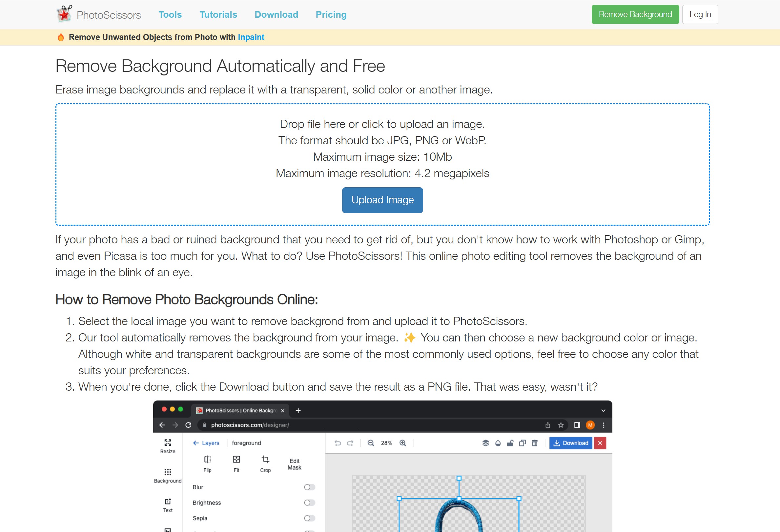Click the layers stack icon in tutorial toolbar
Screen dimensions: 780x532
[485, 443]
